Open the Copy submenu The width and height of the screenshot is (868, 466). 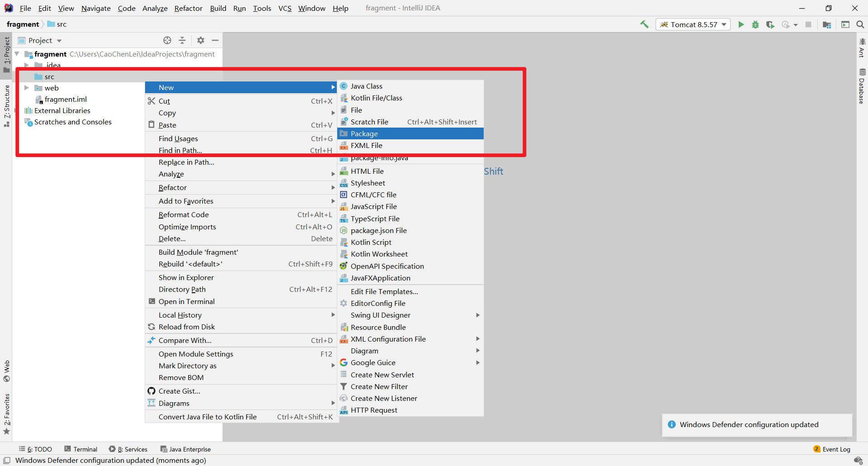click(x=241, y=113)
